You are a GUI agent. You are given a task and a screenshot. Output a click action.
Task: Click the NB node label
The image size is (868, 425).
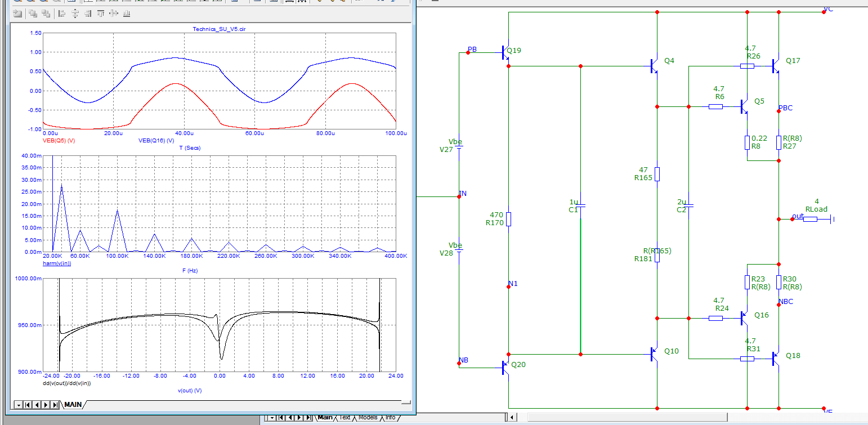point(463,360)
